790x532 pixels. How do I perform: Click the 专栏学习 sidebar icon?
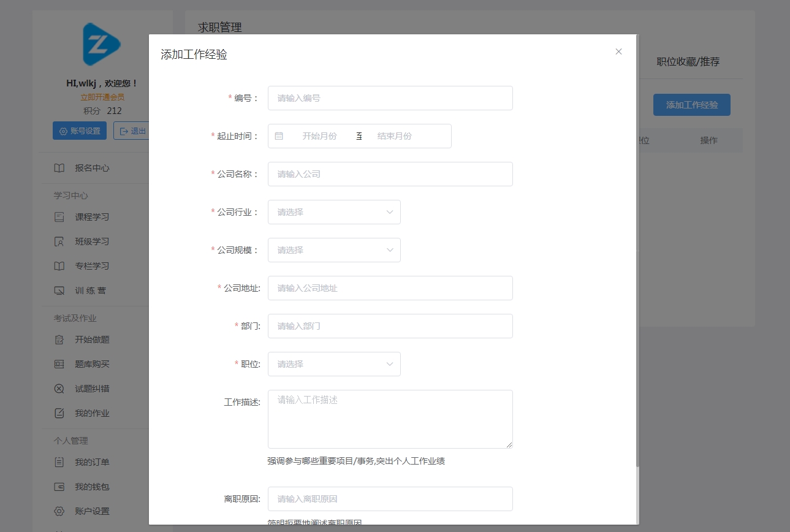tap(59, 266)
